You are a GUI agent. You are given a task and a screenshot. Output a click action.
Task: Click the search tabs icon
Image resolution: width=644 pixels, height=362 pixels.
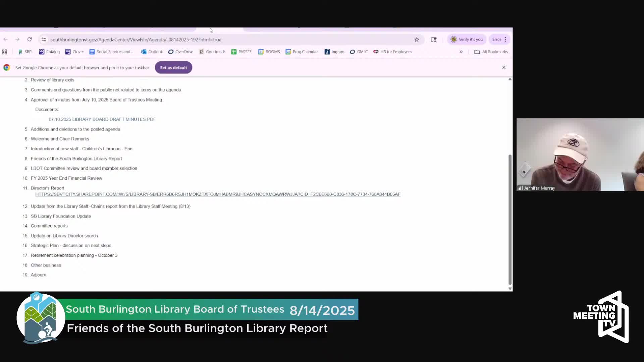(x=433, y=40)
